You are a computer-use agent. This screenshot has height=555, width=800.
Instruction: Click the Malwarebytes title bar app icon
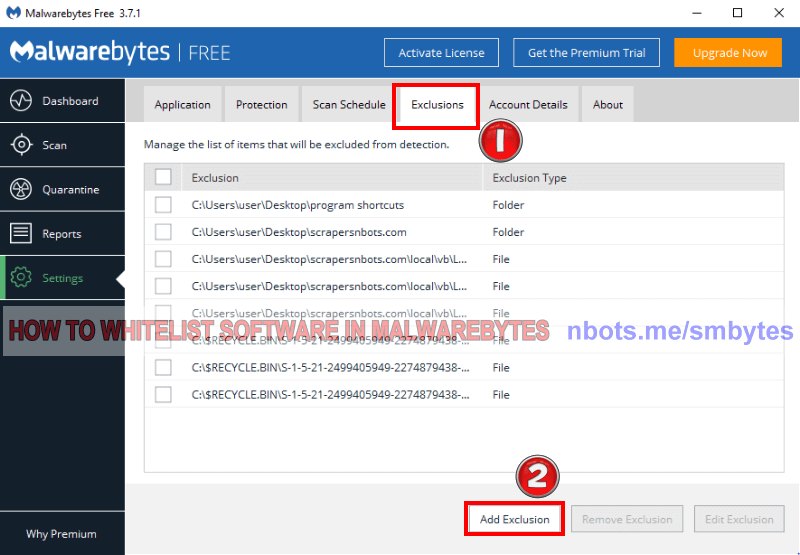pyautogui.click(x=13, y=13)
